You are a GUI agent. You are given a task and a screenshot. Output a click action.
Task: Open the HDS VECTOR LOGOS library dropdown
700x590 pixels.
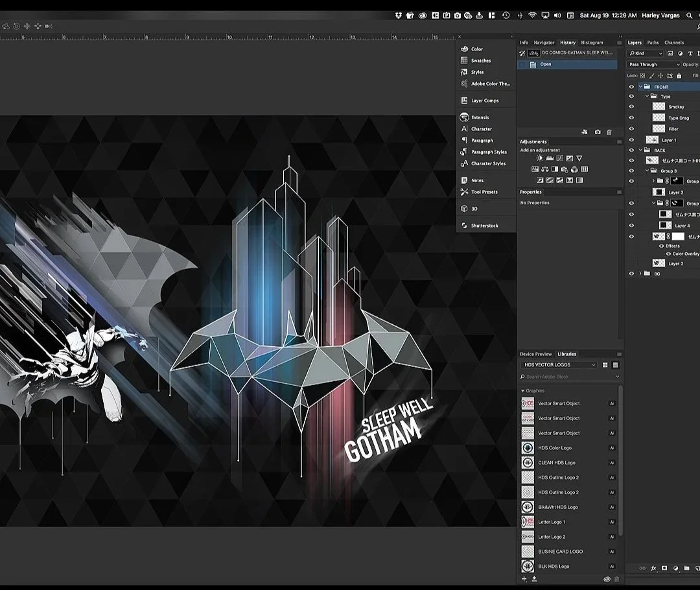pyautogui.click(x=559, y=365)
